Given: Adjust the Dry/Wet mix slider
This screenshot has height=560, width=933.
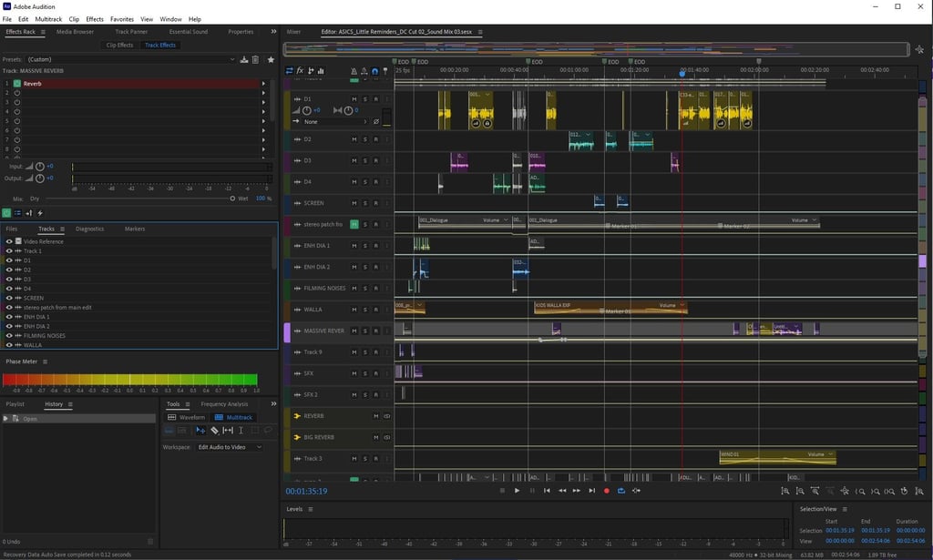Looking at the screenshot, I should (x=231, y=198).
